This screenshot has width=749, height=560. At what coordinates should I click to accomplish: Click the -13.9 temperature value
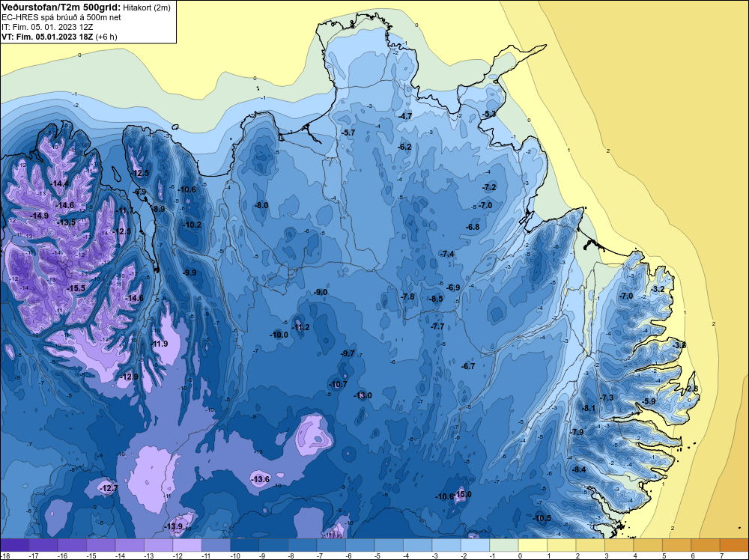(x=174, y=526)
